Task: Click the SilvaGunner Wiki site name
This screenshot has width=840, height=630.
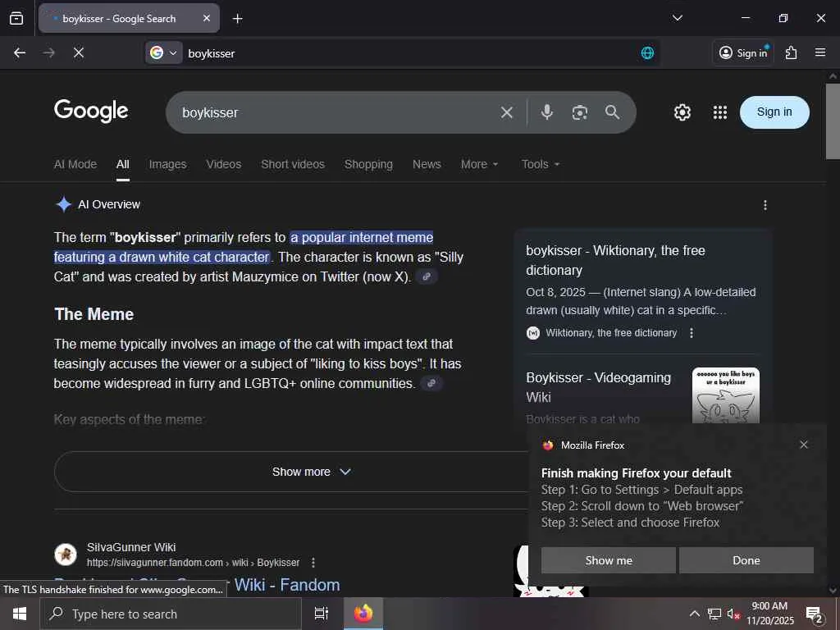Action: pos(131,547)
